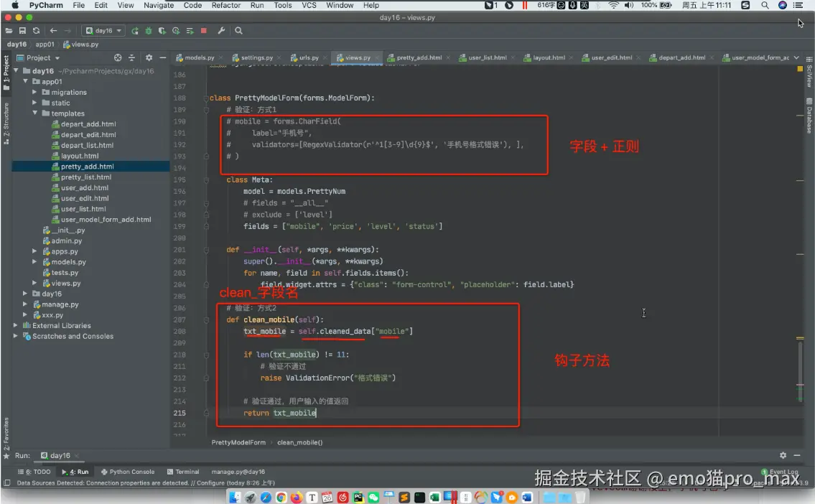Select pretty_list.html in project tree

pyautogui.click(x=86, y=177)
